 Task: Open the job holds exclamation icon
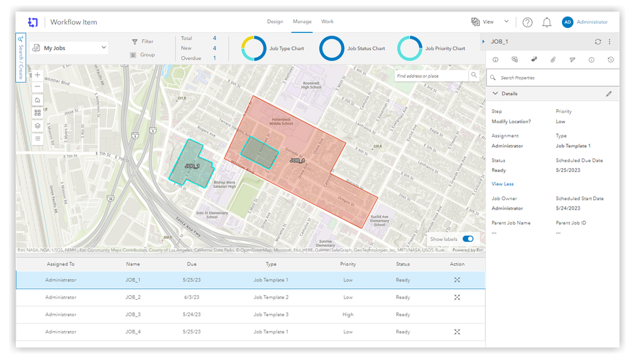[591, 60]
